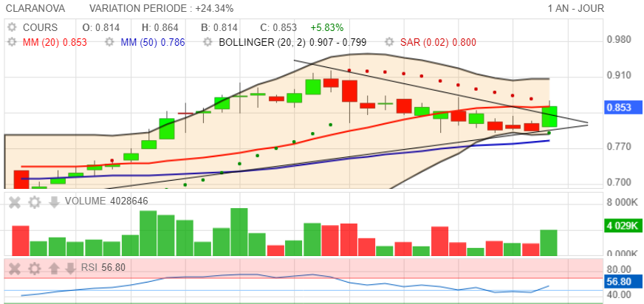Click the last green candlestick
The width and height of the screenshot is (644, 304).
[549, 117]
